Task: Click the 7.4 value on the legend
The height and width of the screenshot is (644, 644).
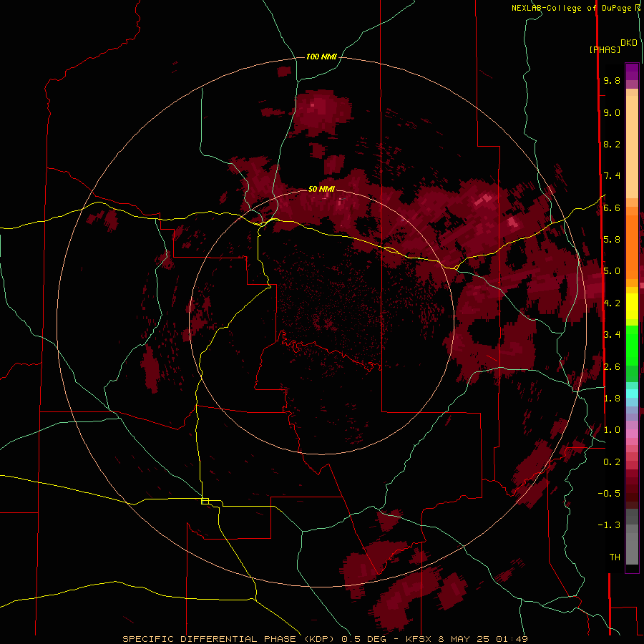Action: (x=612, y=176)
